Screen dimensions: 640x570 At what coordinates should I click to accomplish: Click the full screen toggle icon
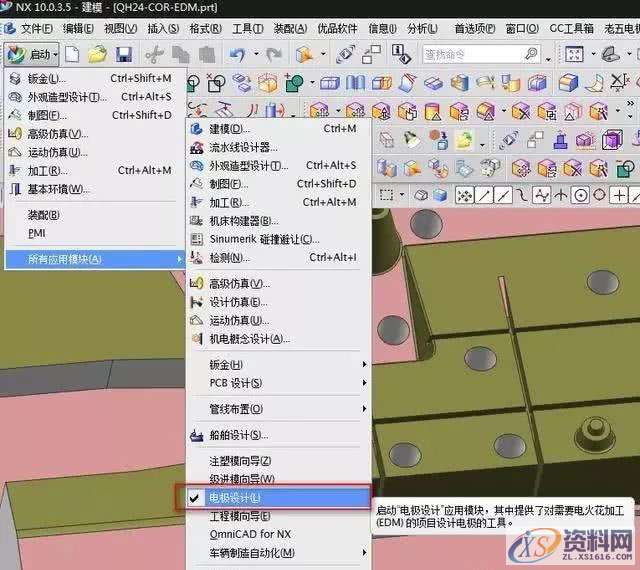[x=574, y=54]
